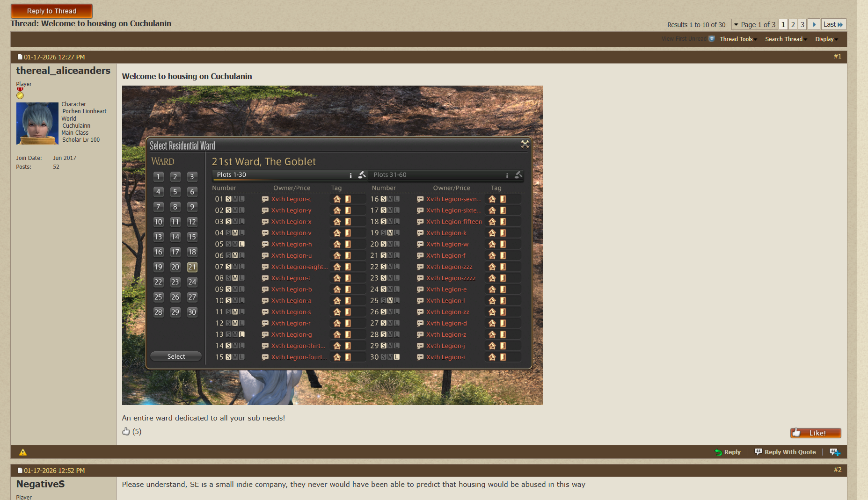Open the #1 post permalink
Viewport: 868px width, 500px height.
coord(838,56)
